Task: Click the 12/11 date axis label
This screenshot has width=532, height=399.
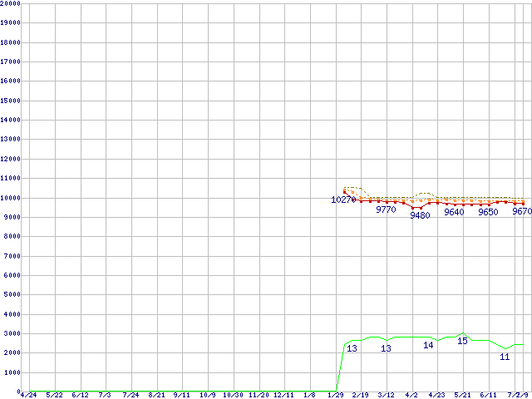Action: click(284, 395)
